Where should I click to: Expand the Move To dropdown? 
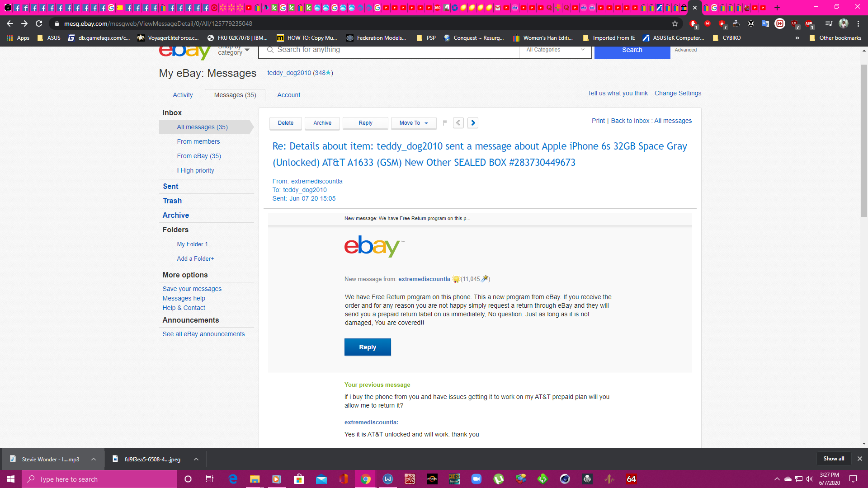(414, 123)
